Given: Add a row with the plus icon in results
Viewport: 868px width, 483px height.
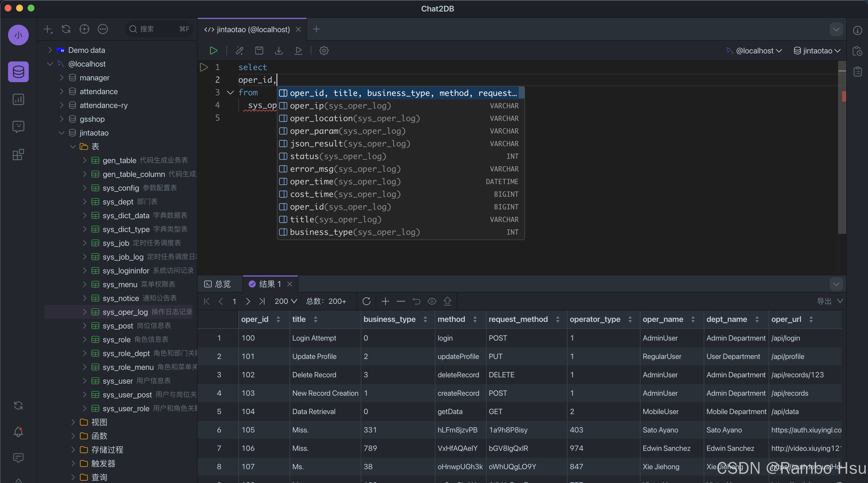Looking at the screenshot, I should (x=385, y=301).
